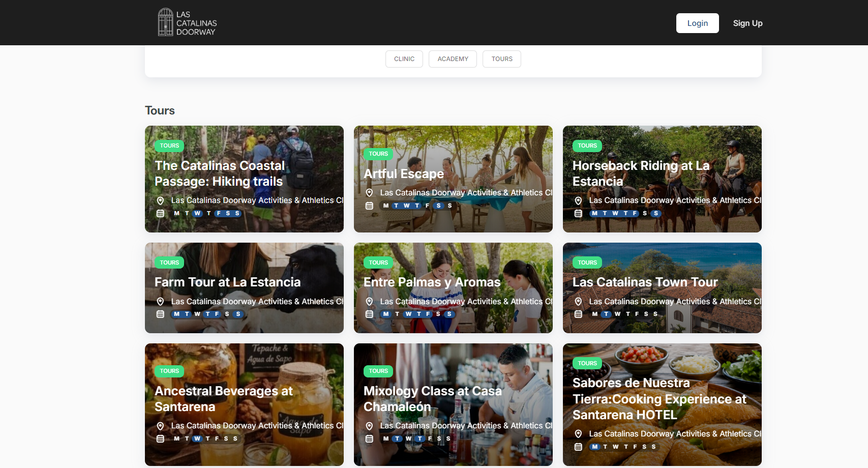Click calendar icon on Entre Palmas y Aromas card
This screenshot has width=868, height=468.
[x=370, y=314]
